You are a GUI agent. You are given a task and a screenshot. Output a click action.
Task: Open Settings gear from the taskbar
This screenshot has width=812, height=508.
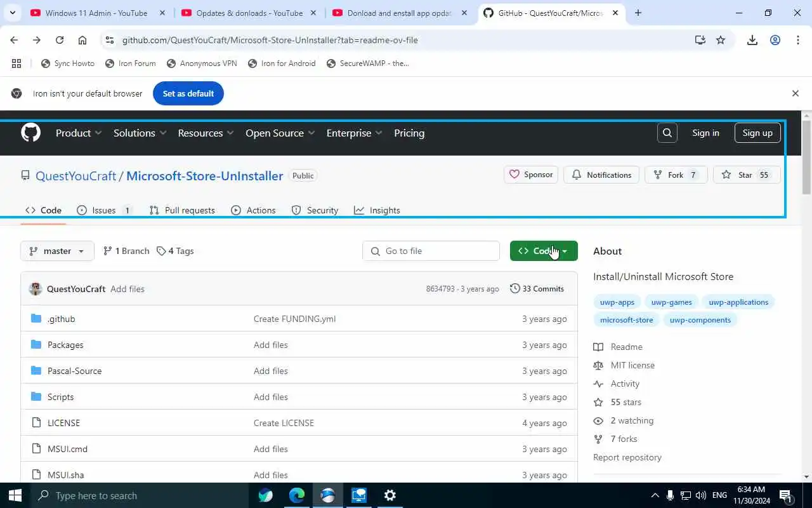(x=390, y=495)
